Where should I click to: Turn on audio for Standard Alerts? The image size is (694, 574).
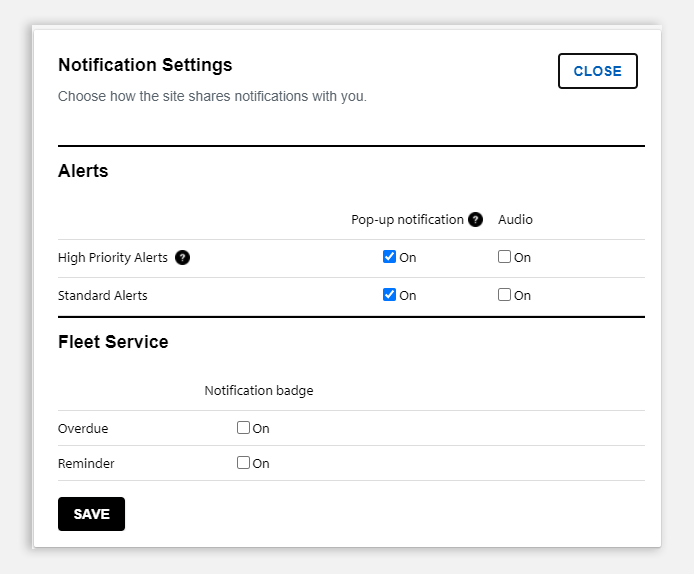(504, 295)
